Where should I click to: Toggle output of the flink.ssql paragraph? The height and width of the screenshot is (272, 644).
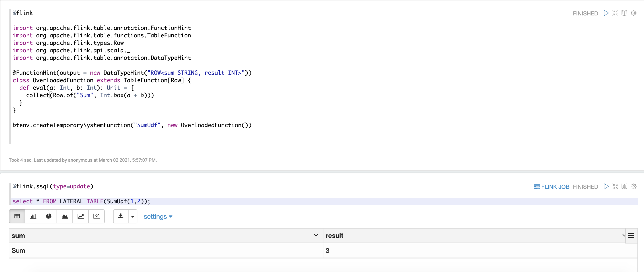624,186
